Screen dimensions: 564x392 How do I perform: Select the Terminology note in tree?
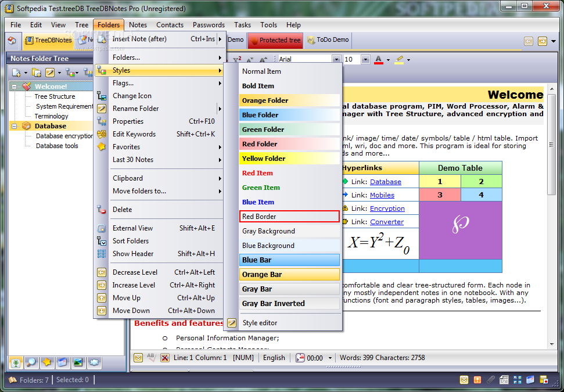51,116
